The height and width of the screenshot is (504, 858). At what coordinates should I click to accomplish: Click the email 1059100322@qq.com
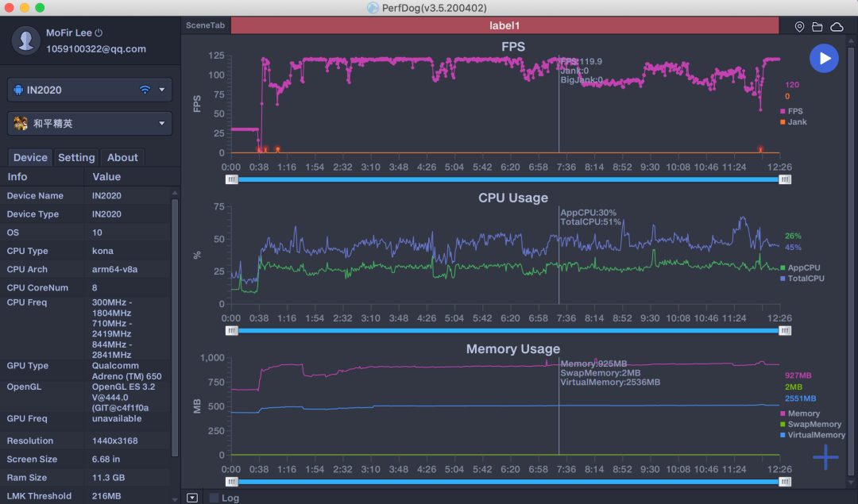coord(96,48)
